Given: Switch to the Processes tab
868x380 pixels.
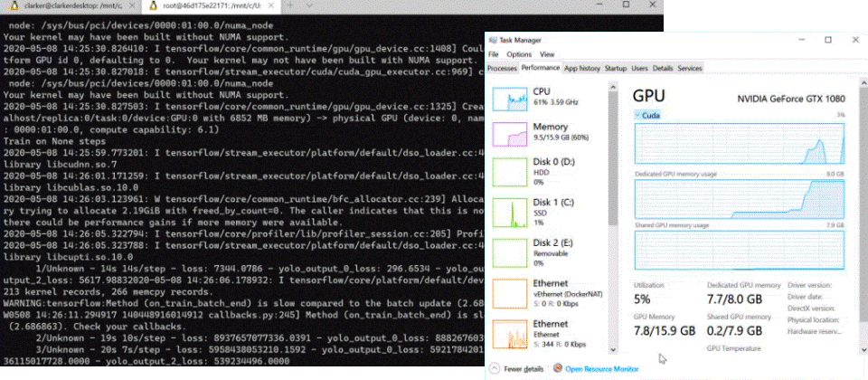Looking at the screenshot, I should (502, 68).
